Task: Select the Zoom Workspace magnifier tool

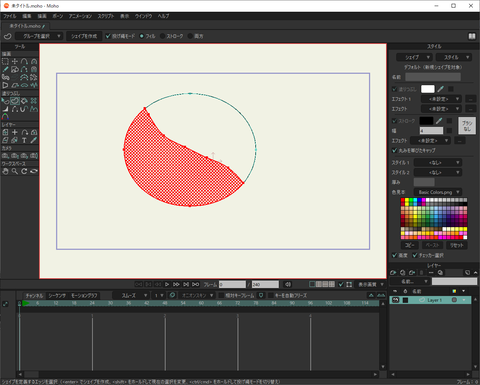Action: pyautogui.click(x=15, y=171)
